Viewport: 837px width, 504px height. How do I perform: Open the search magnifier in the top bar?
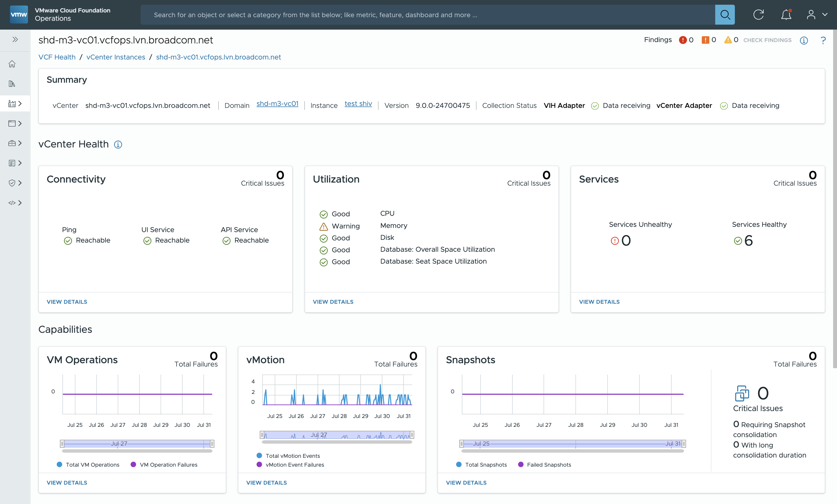click(725, 15)
